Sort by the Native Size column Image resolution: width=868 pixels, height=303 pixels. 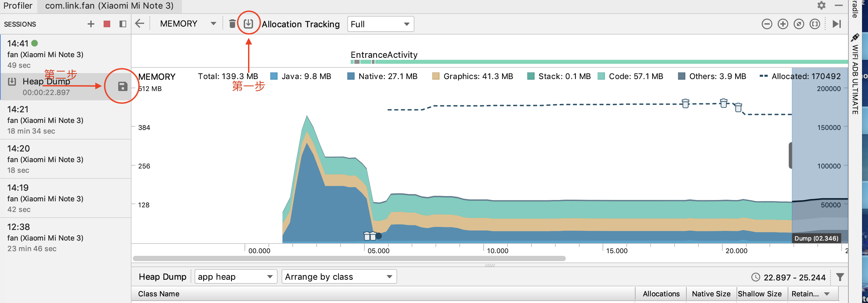pyautogui.click(x=711, y=294)
